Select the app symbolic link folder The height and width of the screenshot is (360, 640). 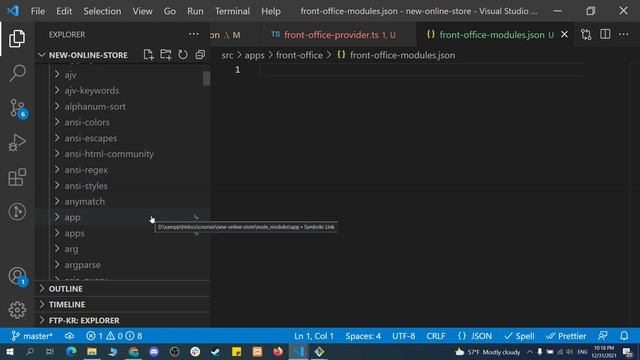click(x=122, y=217)
